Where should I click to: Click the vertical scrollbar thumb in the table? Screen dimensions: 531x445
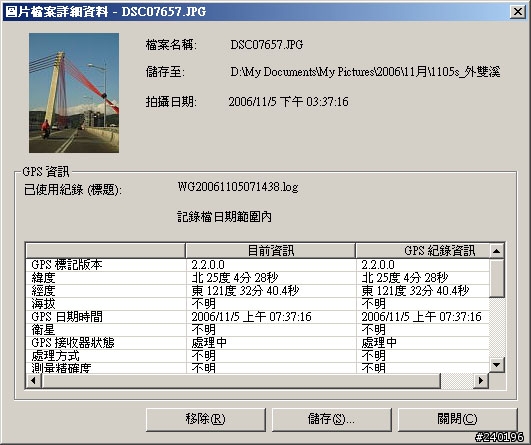[497, 278]
